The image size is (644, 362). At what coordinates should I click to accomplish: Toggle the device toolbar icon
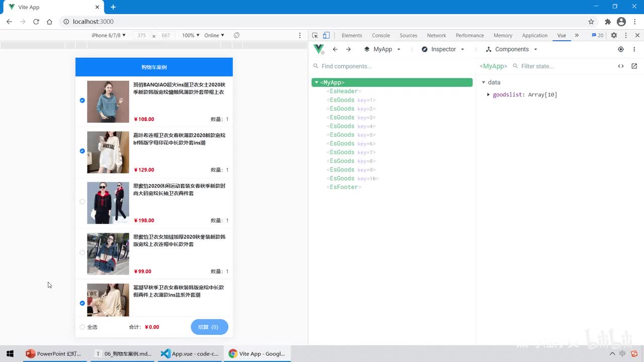coord(326,36)
